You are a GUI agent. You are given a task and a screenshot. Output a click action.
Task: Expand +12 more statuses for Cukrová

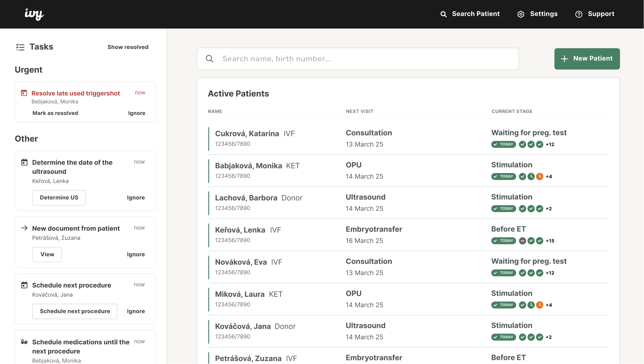point(550,145)
